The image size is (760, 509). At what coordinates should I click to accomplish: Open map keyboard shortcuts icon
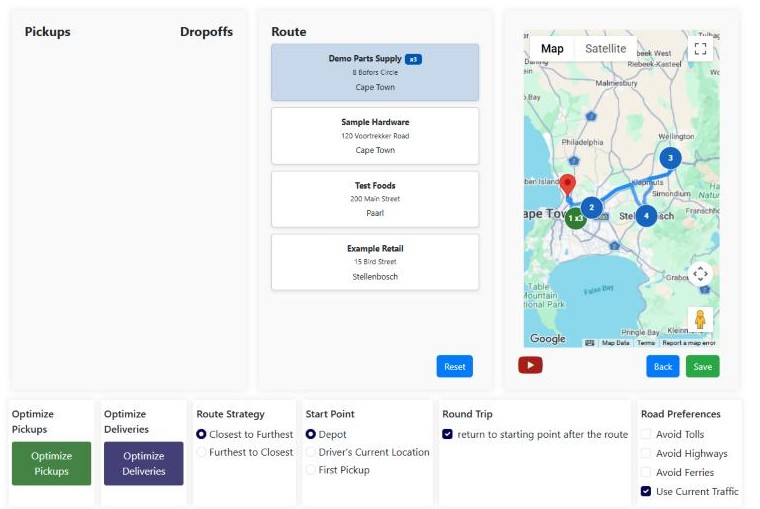pyautogui.click(x=589, y=343)
